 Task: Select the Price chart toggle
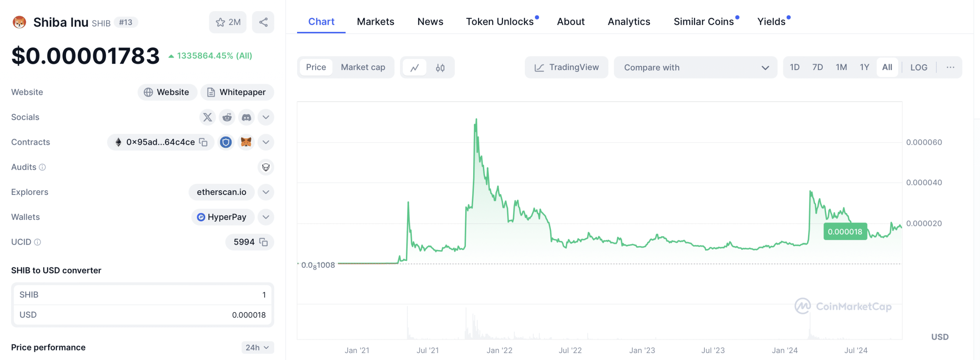tap(316, 67)
